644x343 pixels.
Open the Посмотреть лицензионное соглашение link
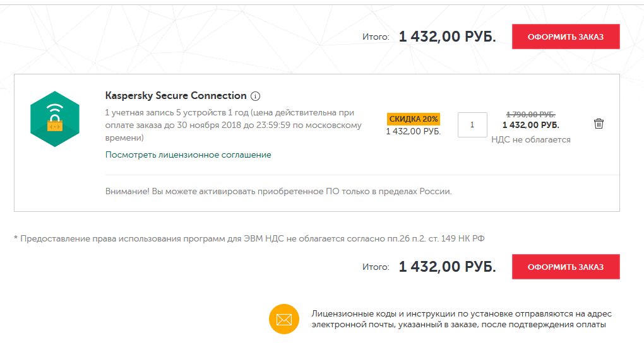188,154
